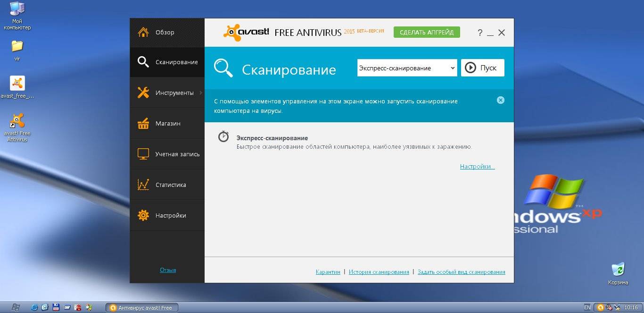Click the Отзыв link in sidebar
The image size is (644, 313).
[168, 270]
